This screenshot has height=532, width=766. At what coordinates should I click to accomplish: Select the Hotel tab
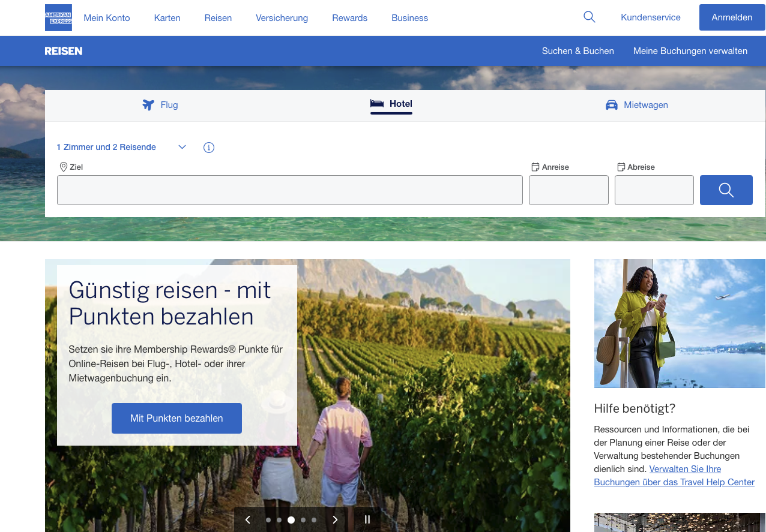click(x=391, y=104)
